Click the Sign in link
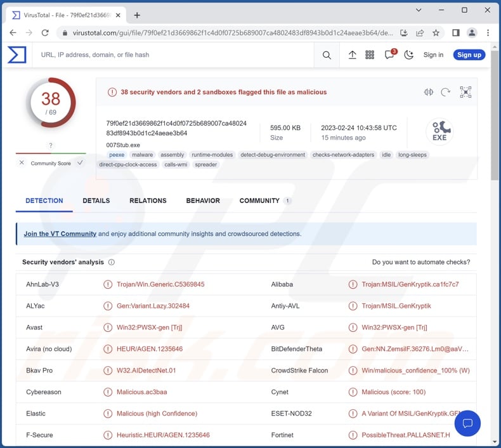The height and width of the screenshot is (448, 501). (x=433, y=55)
